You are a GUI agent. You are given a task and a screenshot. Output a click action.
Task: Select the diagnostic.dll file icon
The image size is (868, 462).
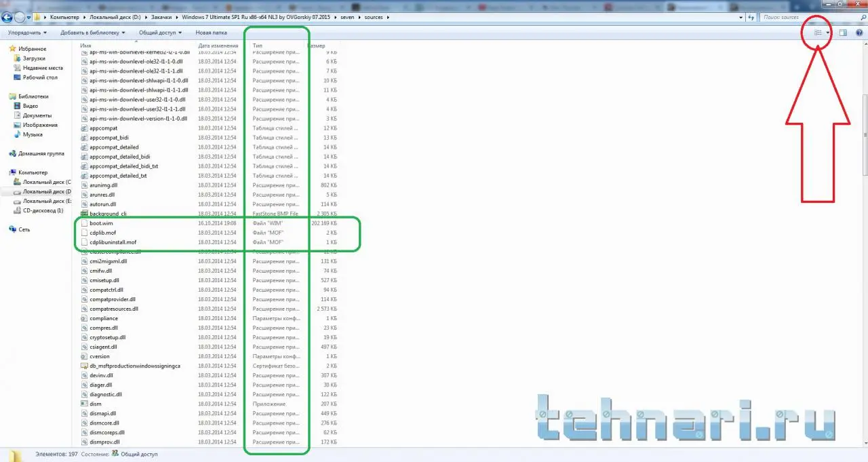84,394
